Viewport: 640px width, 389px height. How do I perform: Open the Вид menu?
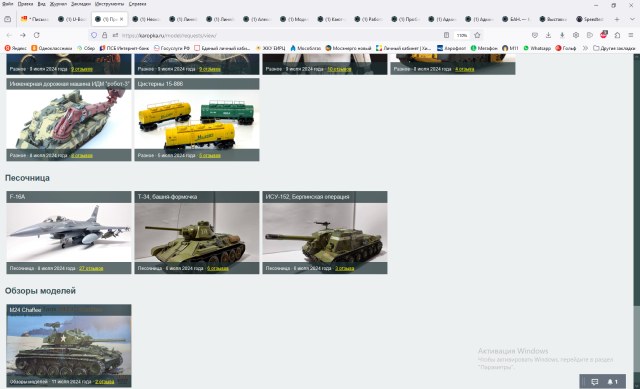tap(42, 4)
